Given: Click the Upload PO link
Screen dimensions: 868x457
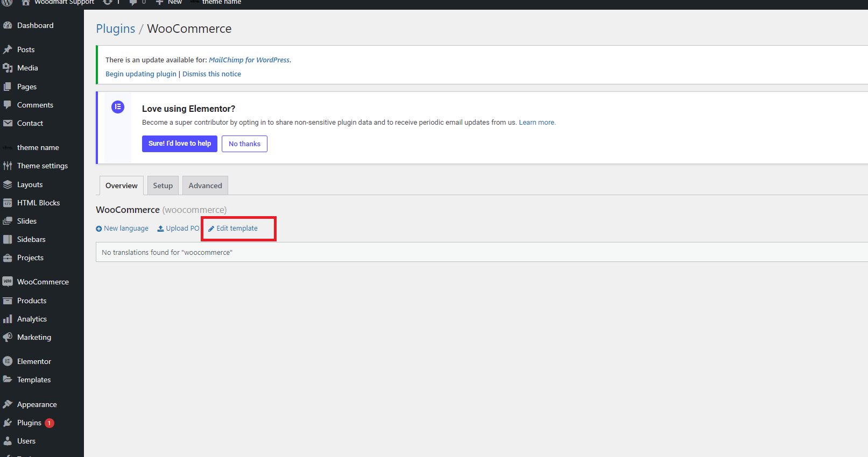Looking at the screenshot, I should 178,228.
